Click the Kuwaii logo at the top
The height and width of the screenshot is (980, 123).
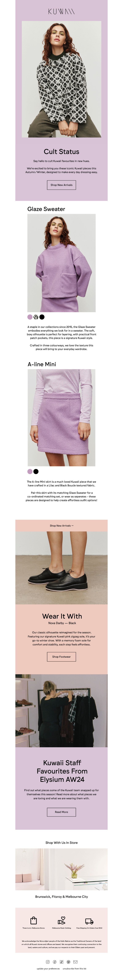[x=61, y=12]
